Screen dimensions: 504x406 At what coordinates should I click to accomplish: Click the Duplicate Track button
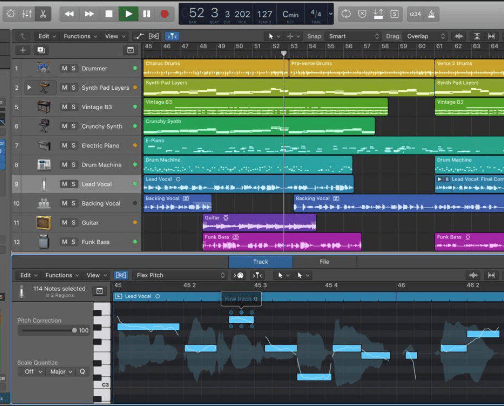41,50
